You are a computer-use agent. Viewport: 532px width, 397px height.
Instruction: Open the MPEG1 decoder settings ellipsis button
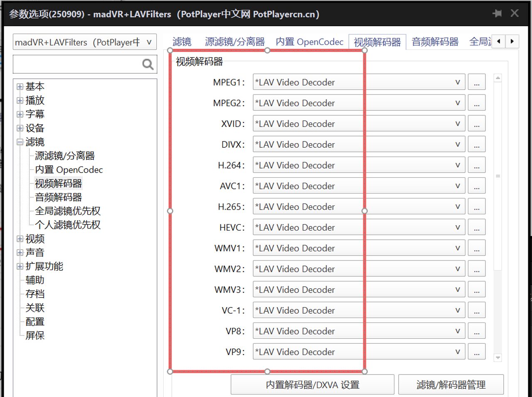477,82
